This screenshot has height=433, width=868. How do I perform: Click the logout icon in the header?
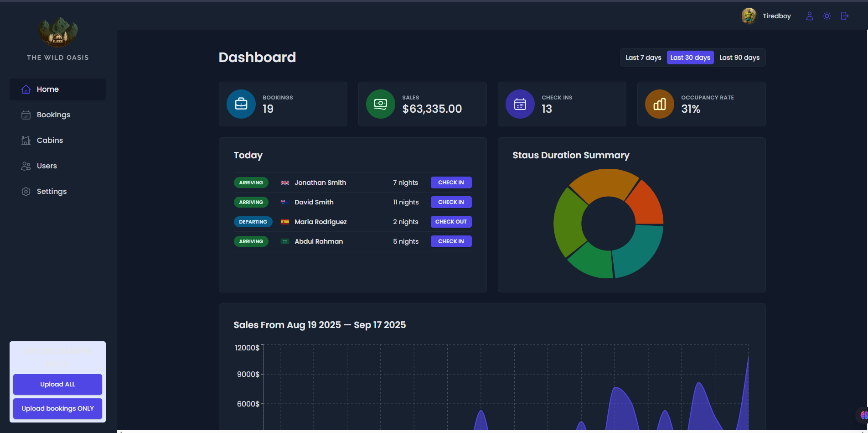[844, 16]
